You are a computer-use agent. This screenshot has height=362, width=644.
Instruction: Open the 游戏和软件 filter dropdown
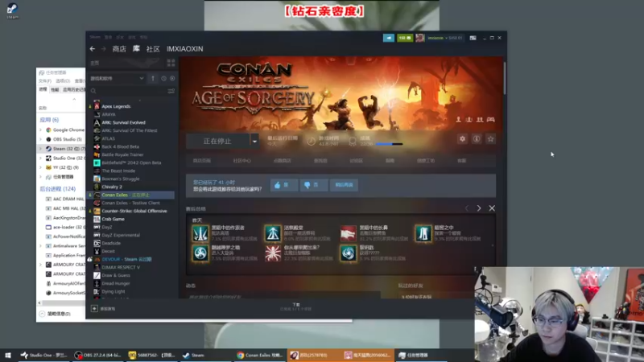[117, 78]
